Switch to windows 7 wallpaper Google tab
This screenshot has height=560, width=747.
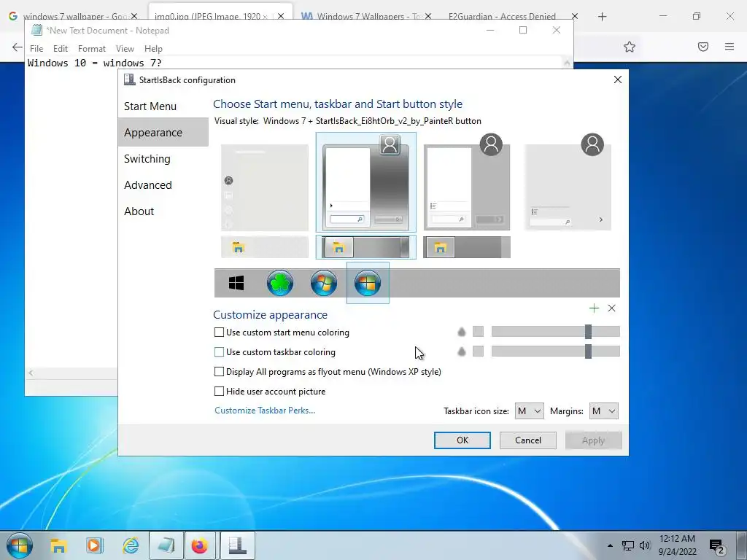tap(71, 16)
